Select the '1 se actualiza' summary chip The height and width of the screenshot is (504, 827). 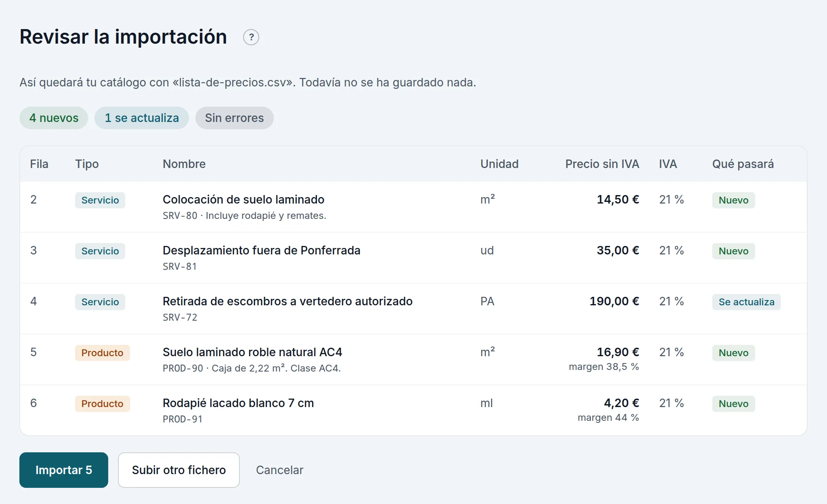pyautogui.click(x=142, y=118)
